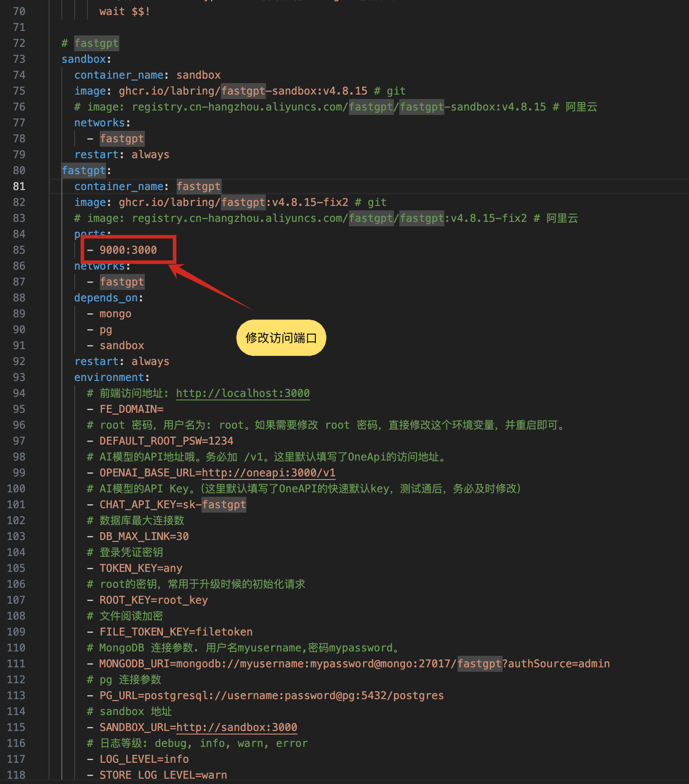Viewport: 689px width, 784px height.
Task: Click '登录凭证密钥' comment
Action: point(131,552)
